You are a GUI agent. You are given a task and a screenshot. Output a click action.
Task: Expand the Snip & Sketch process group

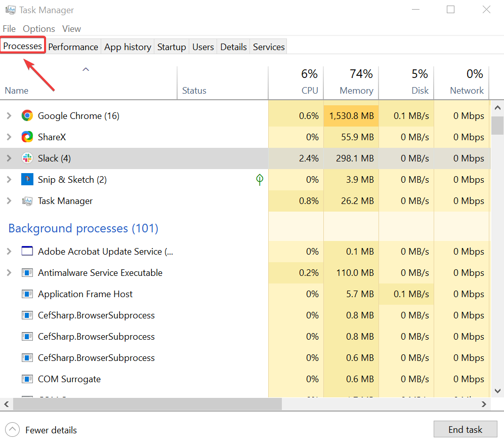pyautogui.click(x=9, y=180)
